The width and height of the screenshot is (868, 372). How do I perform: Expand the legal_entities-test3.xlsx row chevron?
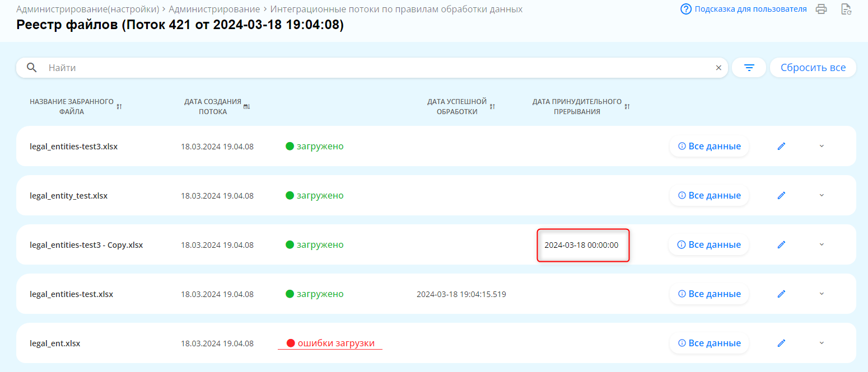tap(822, 146)
